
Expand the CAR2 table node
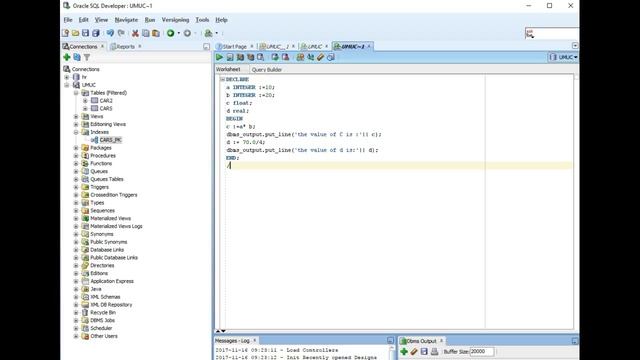(x=85, y=101)
